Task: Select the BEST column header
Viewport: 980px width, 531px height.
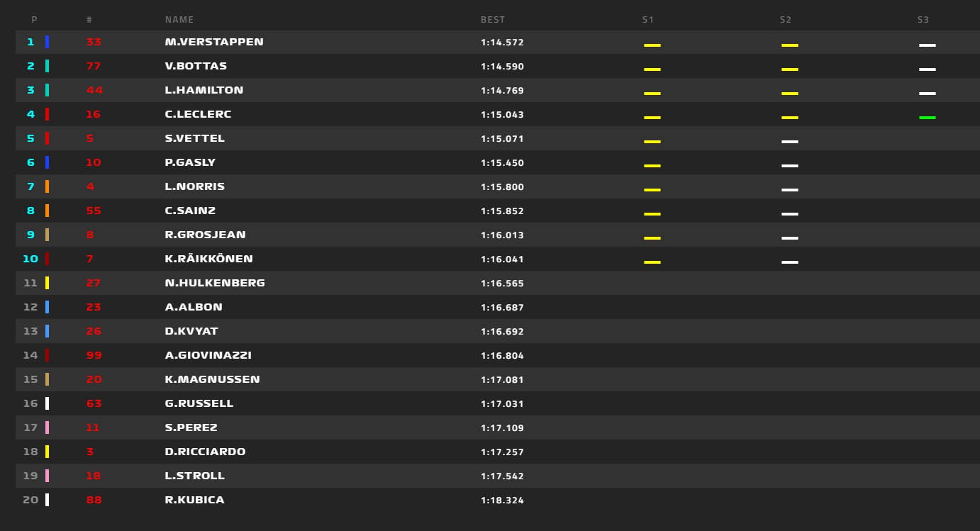Action: pyautogui.click(x=493, y=20)
